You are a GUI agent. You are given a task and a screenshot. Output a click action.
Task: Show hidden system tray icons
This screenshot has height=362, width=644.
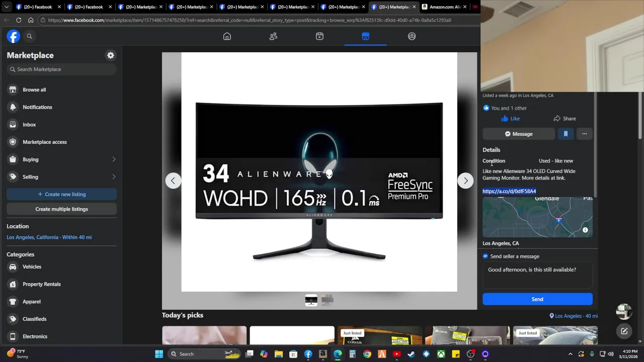571,354
